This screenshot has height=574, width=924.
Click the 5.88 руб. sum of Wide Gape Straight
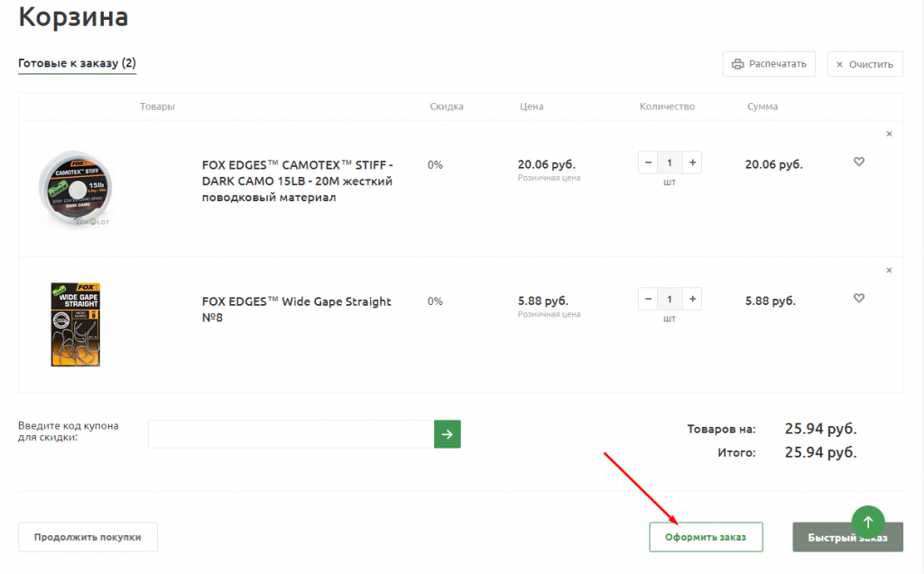coord(771,301)
